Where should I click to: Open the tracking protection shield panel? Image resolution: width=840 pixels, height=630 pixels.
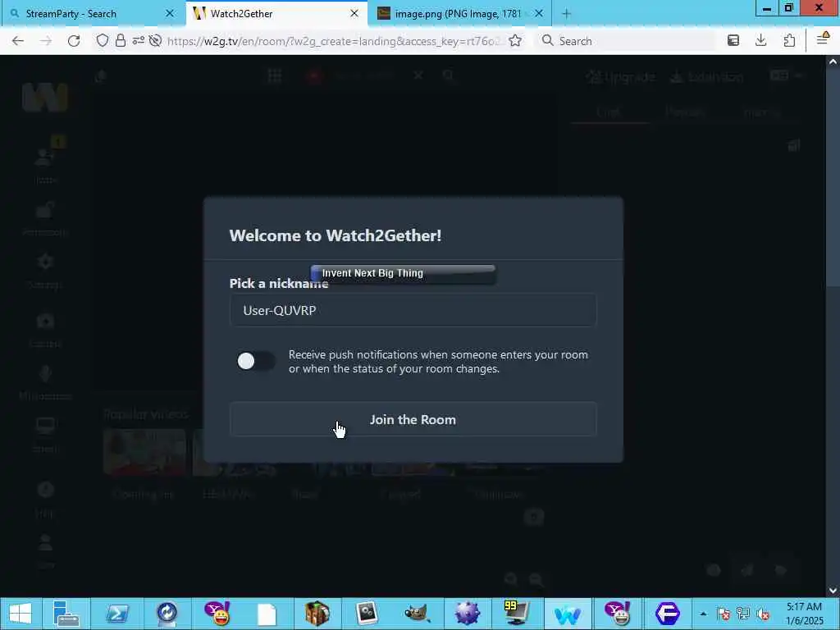(x=103, y=41)
